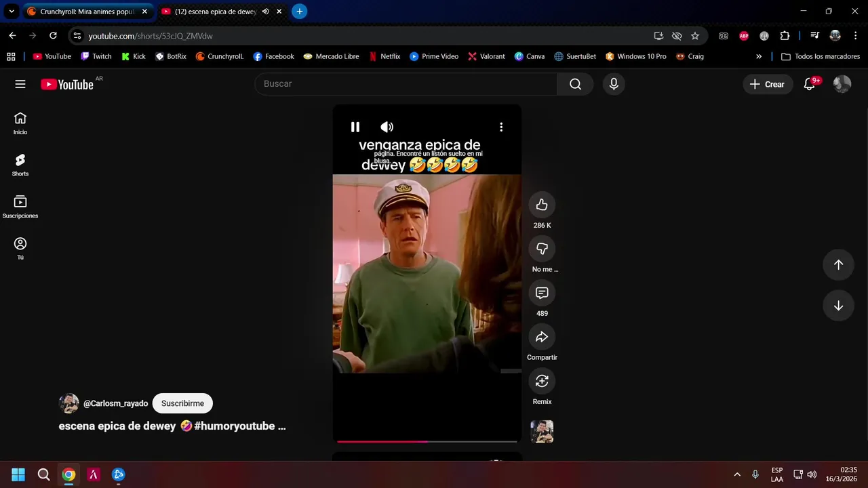Go to the next Short (down arrow)
Screen dimensions: 868x488
(838, 306)
